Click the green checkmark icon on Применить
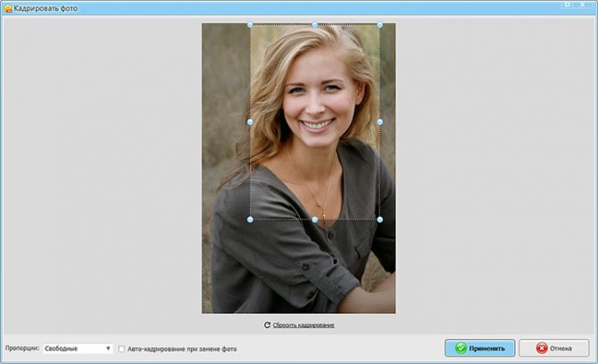 tap(461, 348)
